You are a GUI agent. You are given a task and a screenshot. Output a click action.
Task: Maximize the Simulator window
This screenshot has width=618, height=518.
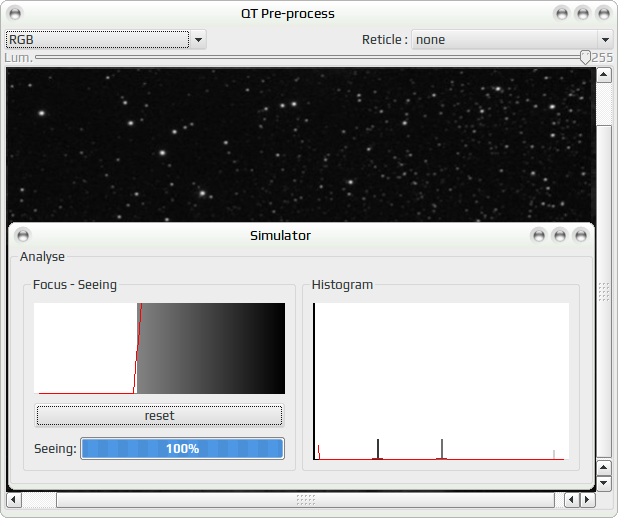560,235
